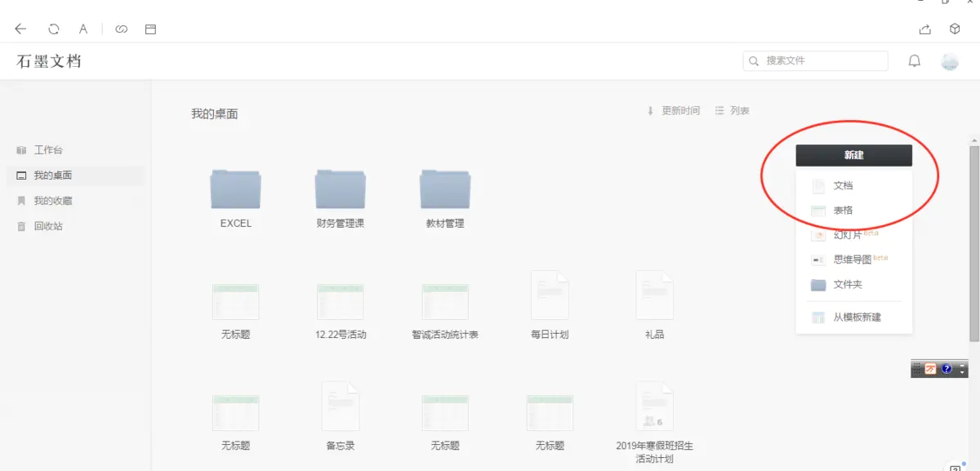Click 从模板新建 to create from template
This screenshot has width=980, height=471.
click(853, 318)
